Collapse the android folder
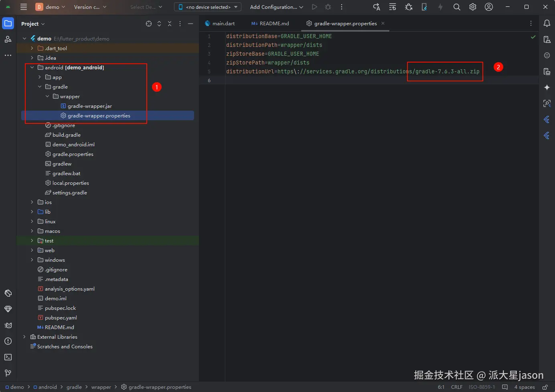Screen dimensions: 555x392 click(32, 67)
